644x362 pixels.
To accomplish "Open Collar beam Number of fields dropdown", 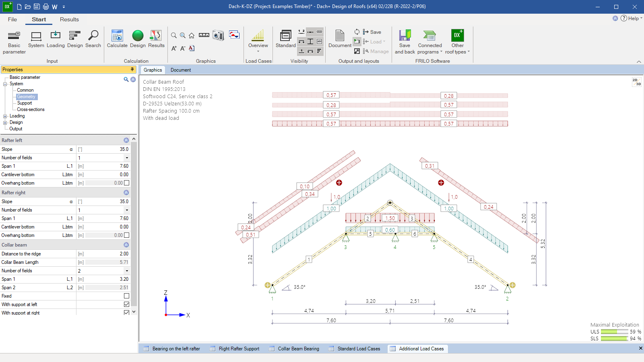I will click(x=127, y=271).
